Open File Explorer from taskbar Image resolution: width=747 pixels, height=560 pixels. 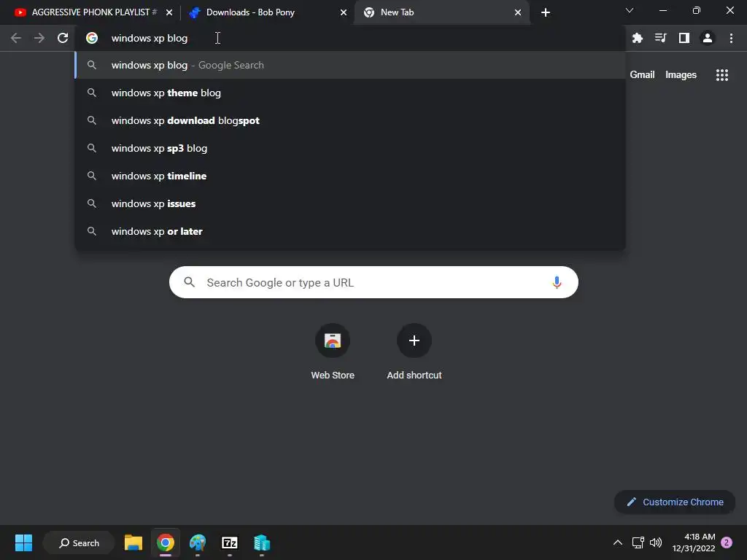133,542
